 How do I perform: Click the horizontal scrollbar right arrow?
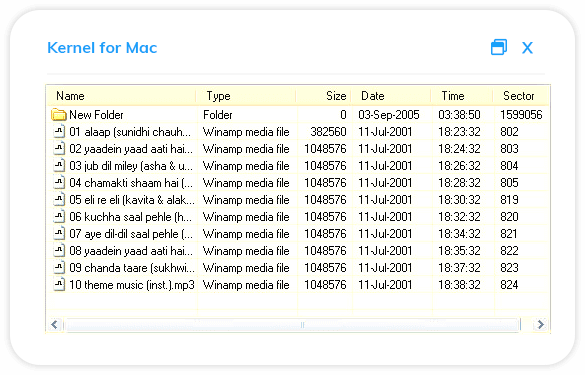coord(541,324)
